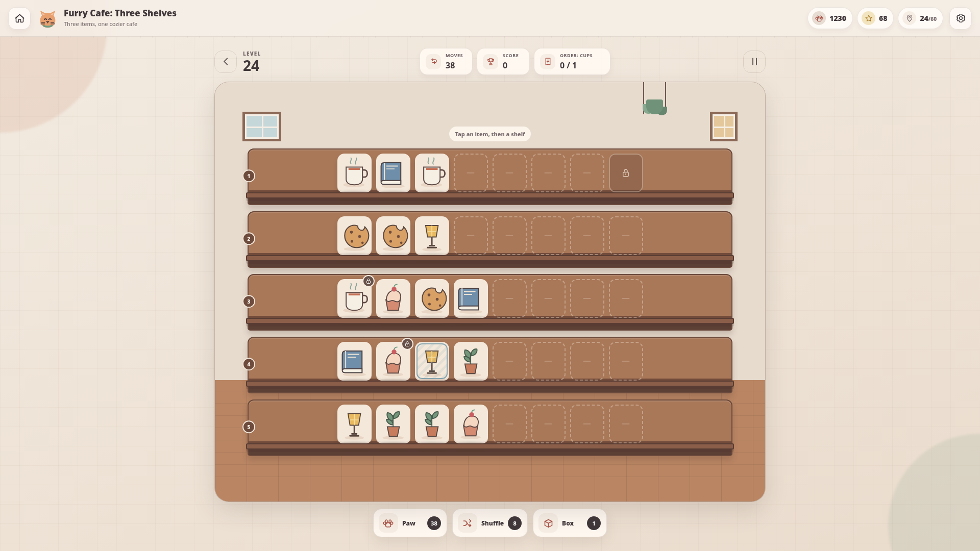
Task: Use the Shuffle booster
Action: coord(490,523)
